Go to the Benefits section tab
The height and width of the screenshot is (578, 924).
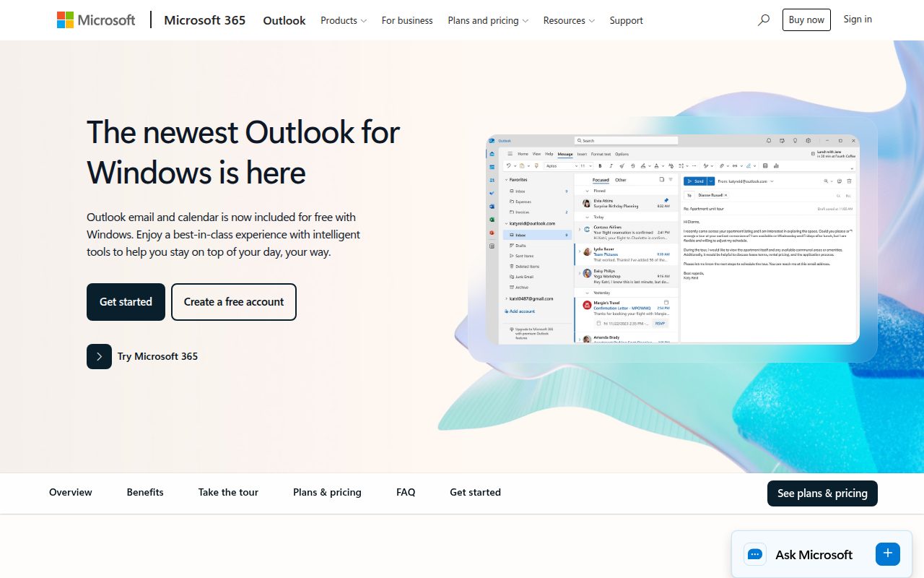click(145, 492)
